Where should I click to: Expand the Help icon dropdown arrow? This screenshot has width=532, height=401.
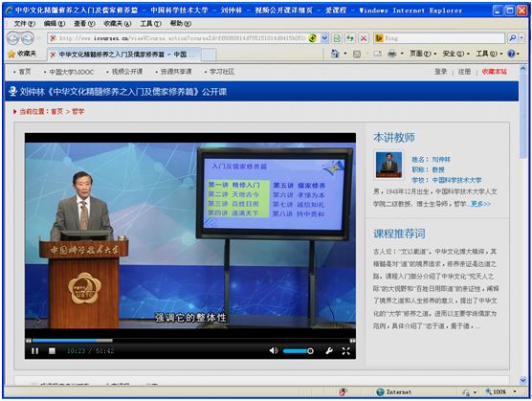(x=518, y=54)
